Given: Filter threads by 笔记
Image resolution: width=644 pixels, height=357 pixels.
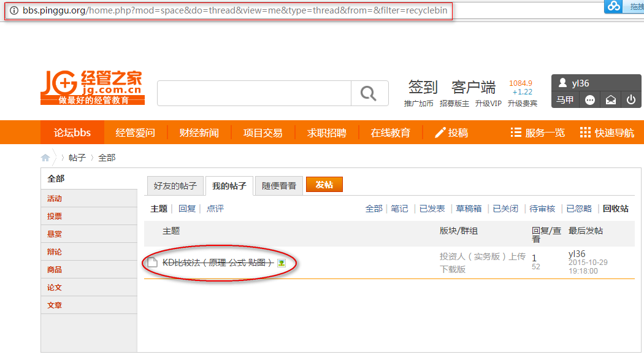Looking at the screenshot, I should tap(399, 209).
